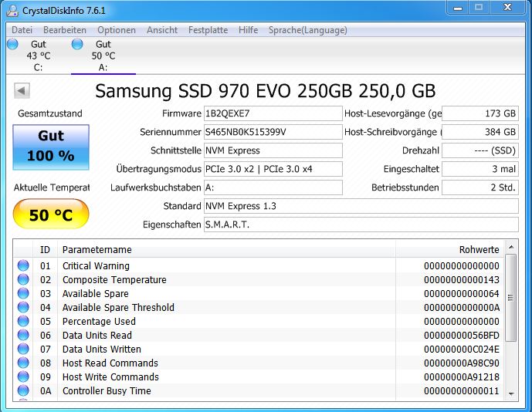Click raw value 000000000C024E

(x=462, y=350)
